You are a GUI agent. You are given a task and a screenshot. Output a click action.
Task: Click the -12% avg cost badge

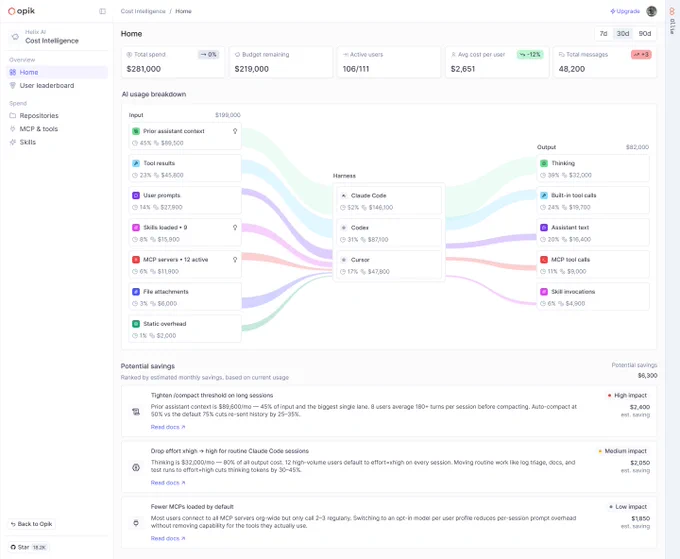click(x=530, y=55)
